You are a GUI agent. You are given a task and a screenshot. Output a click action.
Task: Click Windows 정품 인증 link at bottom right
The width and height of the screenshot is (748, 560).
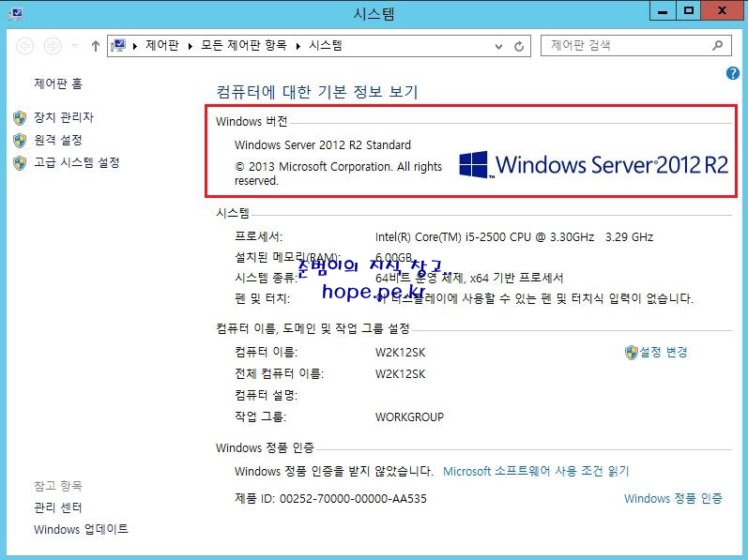point(673,498)
